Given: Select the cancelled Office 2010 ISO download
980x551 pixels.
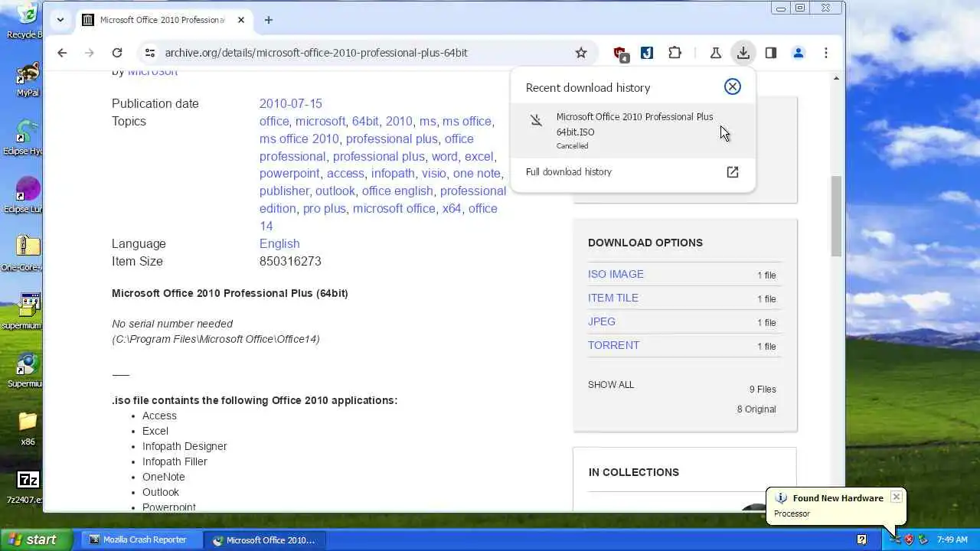Looking at the screenshot, I should 633,130.
